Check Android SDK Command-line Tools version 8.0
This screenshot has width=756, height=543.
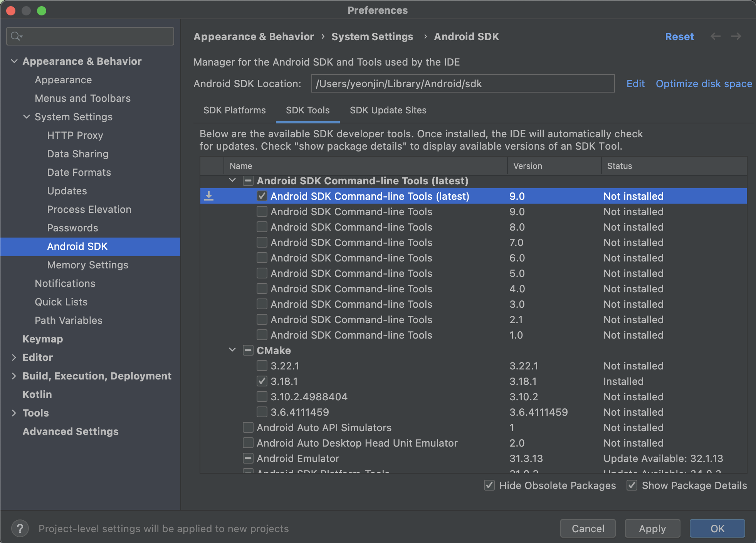coord(262,227)
